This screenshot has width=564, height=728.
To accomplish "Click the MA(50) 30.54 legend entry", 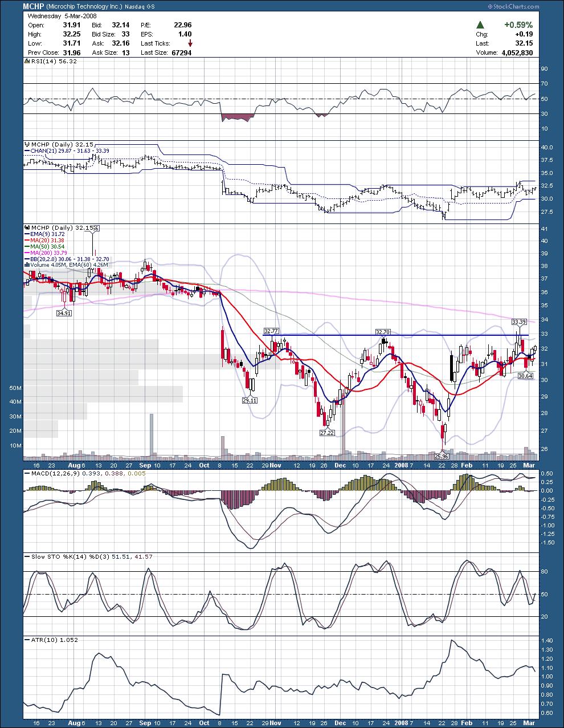I will [48, 246].
